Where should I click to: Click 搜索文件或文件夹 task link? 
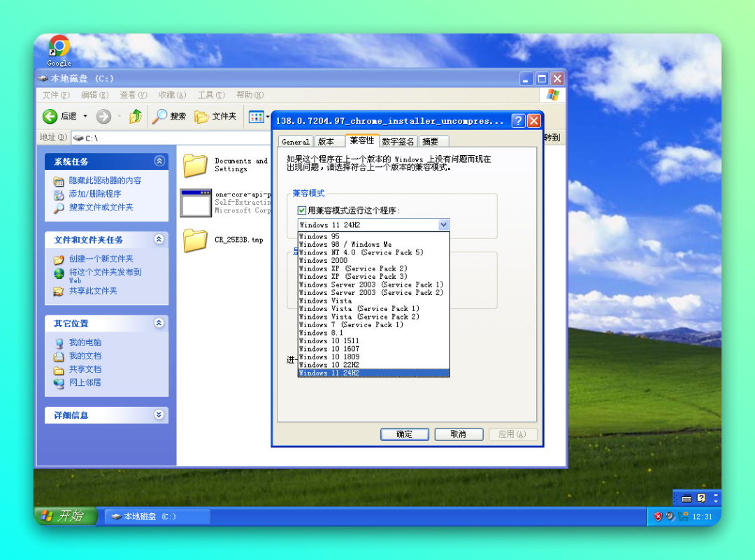[101, 208]
